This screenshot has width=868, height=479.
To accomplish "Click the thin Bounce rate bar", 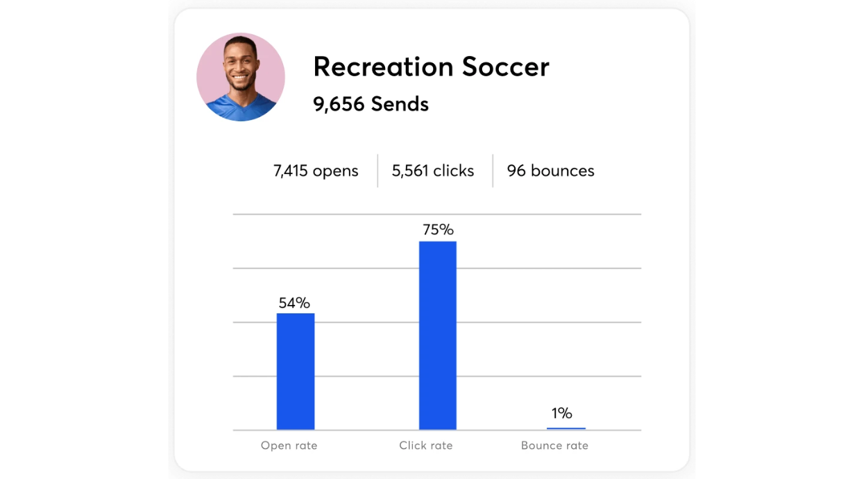I will point(565,428).
